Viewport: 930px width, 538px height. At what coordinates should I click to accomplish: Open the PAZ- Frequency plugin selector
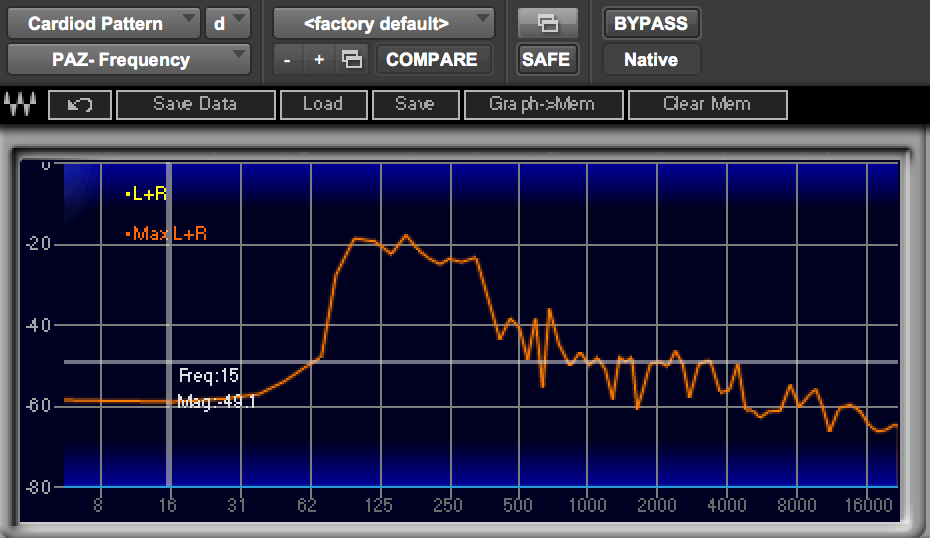128,60
